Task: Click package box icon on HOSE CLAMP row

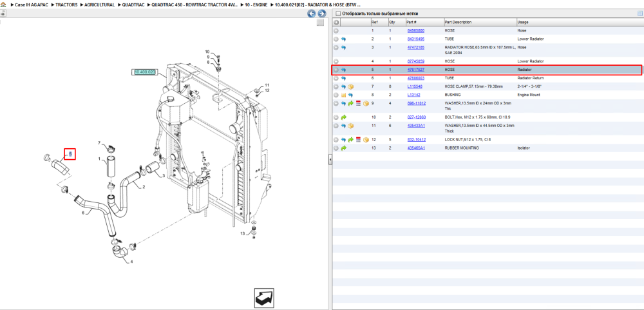Action: (351, 87)
